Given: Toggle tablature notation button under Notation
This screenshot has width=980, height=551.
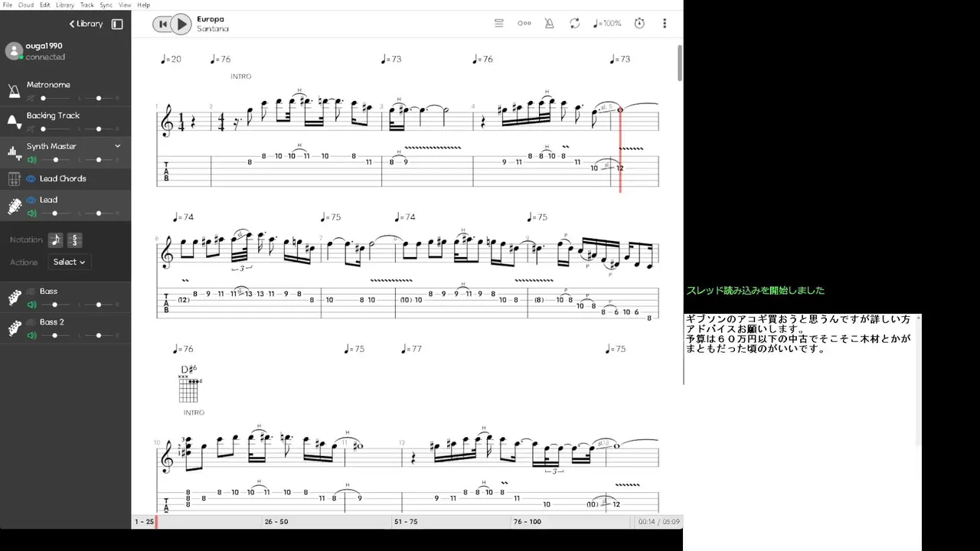Looking at the screenshot, I should pos(74,240).
